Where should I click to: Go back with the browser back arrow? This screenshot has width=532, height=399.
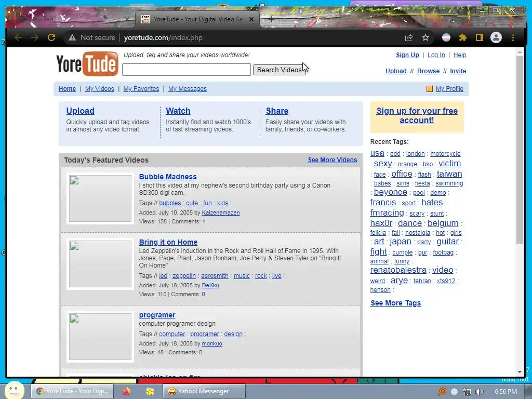[x=18, y=37]
